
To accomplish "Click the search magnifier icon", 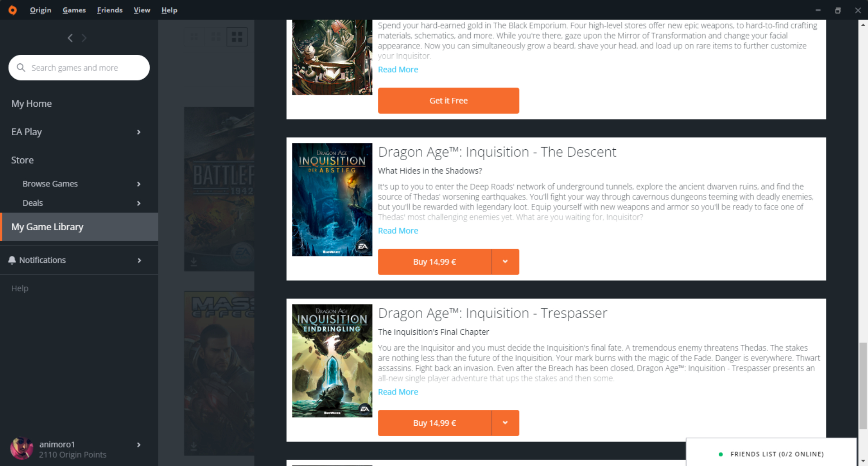I will 21,67.
